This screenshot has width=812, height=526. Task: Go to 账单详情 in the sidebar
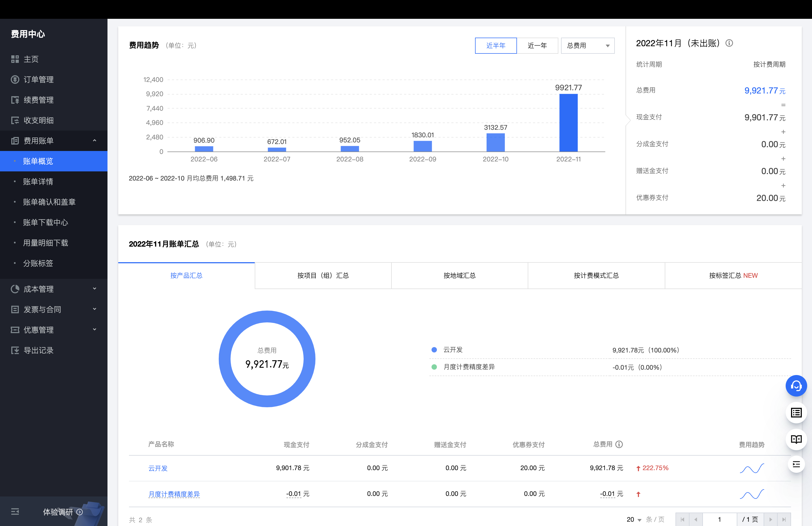coord(38,182)
